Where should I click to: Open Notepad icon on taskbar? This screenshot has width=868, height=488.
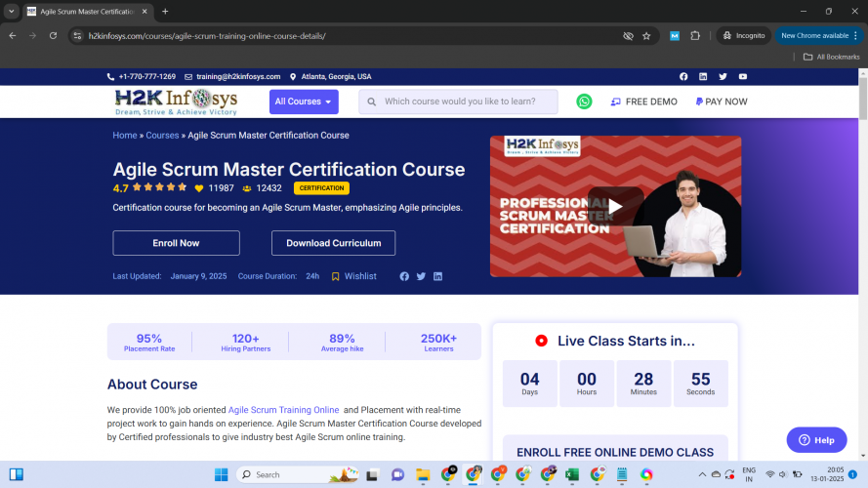622,474
